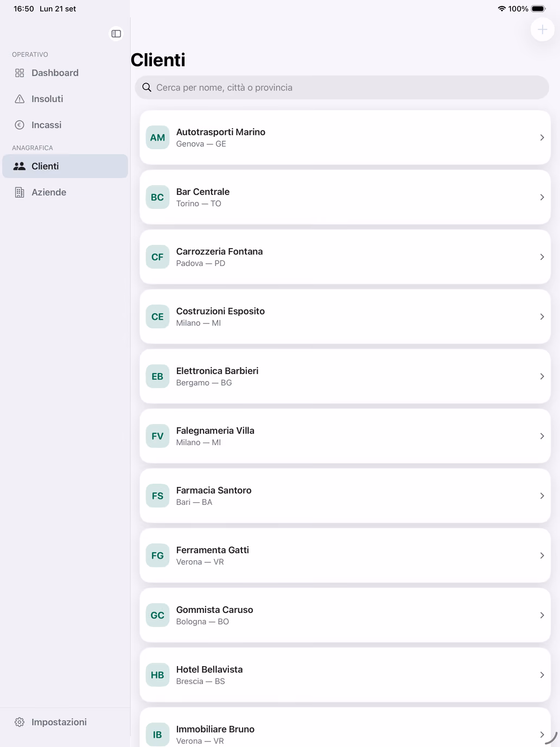Go to the Dashboard section
This screenshot has height=747, width=560.
65,73
